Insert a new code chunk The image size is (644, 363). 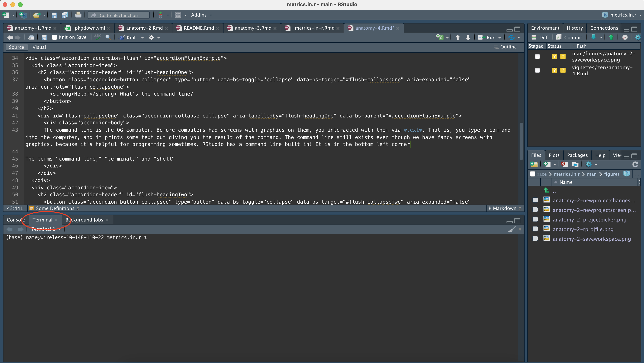tap(440, 37)
